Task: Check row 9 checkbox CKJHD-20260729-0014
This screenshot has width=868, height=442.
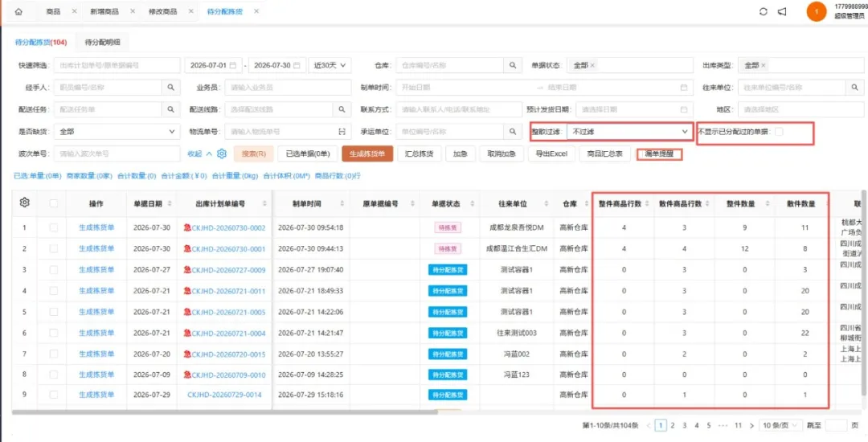Action: pyautogui.click(x=54, y=395)
